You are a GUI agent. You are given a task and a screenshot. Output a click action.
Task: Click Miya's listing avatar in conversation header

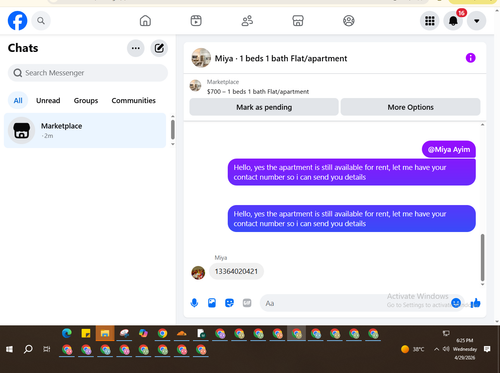click(201, 58)
